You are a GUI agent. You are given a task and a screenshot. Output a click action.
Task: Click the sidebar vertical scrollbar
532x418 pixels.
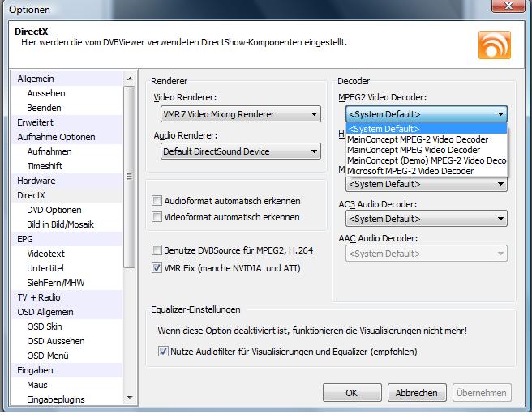pyautogui.click(x=128, y=178)
